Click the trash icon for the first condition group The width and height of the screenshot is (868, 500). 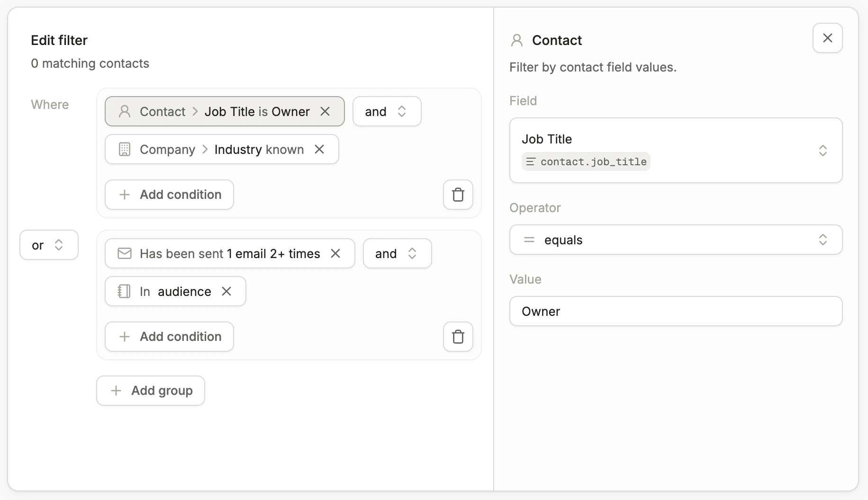458,195
